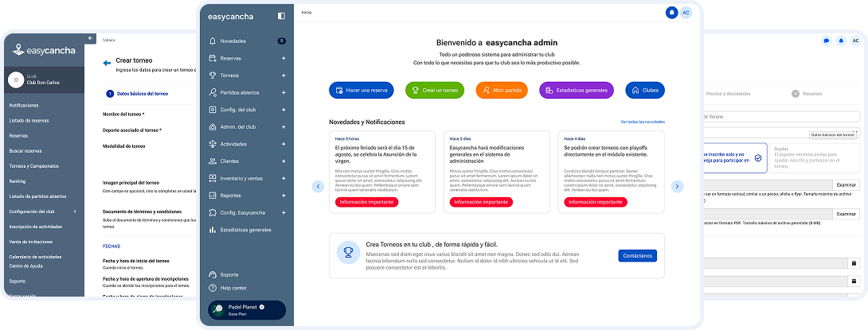The height and width of the screenshot is (330, 868).
Task: Expand Configuración del club submenu arrow
Action: pos(75,212)
